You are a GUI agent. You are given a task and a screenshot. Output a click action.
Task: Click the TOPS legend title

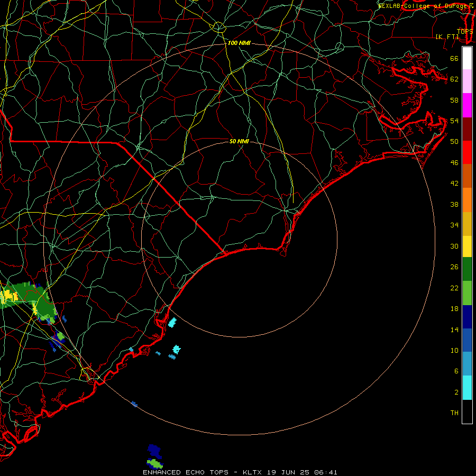pyautogui.click(x=465, y=31)
